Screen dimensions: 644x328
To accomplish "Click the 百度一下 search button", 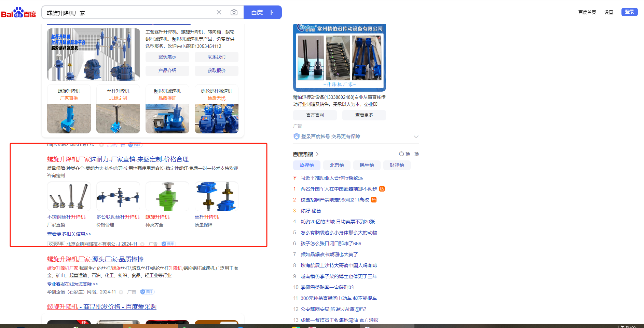I will coord(263,12).
